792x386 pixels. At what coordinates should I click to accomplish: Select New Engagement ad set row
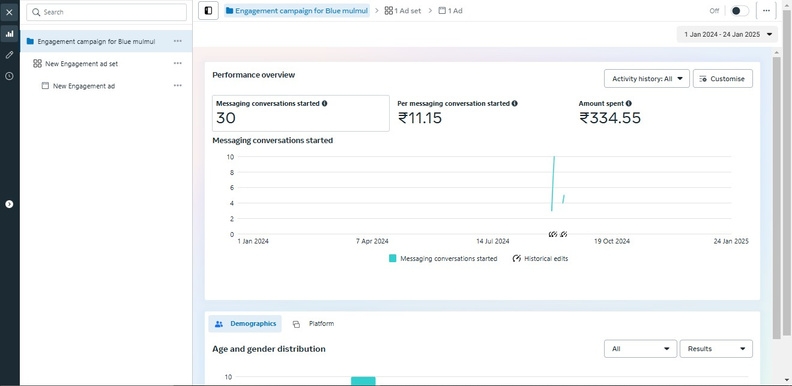(106, 64)
